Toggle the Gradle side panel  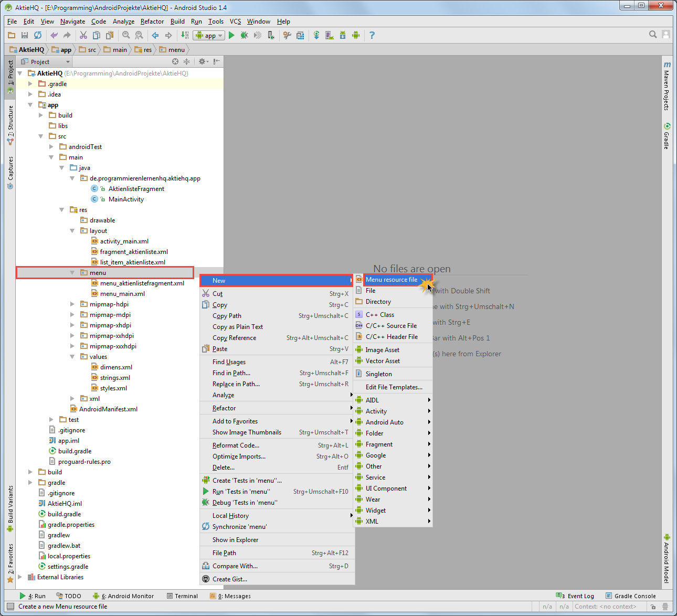(x=667, y=136)
